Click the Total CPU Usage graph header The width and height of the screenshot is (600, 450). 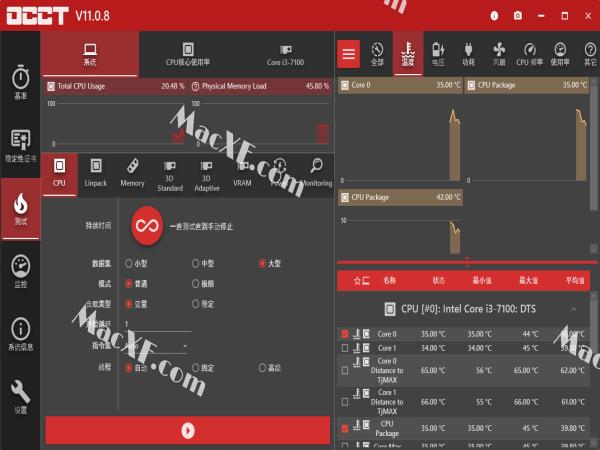coord(116,86)
